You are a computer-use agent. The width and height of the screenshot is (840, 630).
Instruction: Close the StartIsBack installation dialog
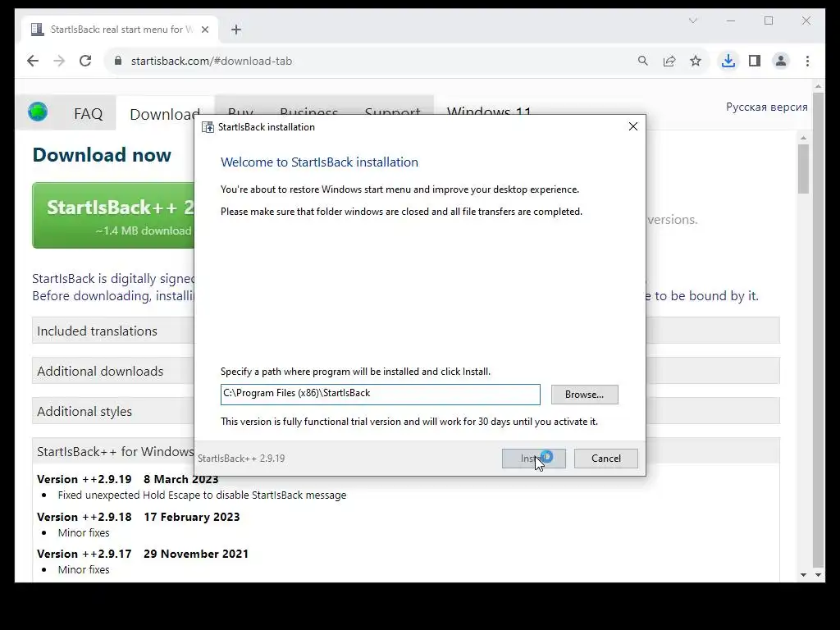(632, 126)
